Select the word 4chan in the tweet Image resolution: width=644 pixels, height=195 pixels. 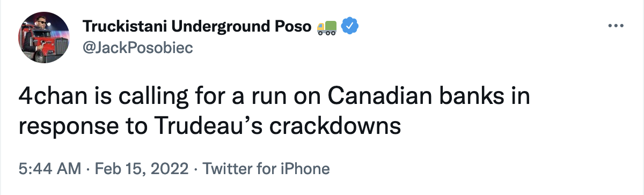click(x=47, y=97)
